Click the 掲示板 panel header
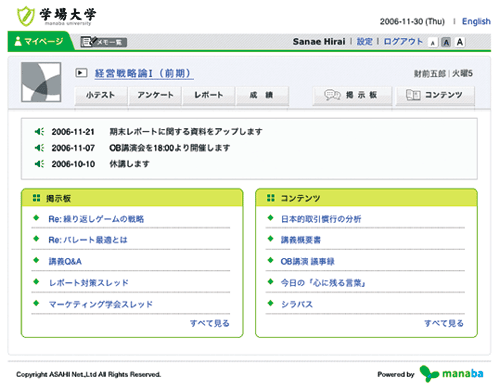500x390 pixels. pos(132,198)
